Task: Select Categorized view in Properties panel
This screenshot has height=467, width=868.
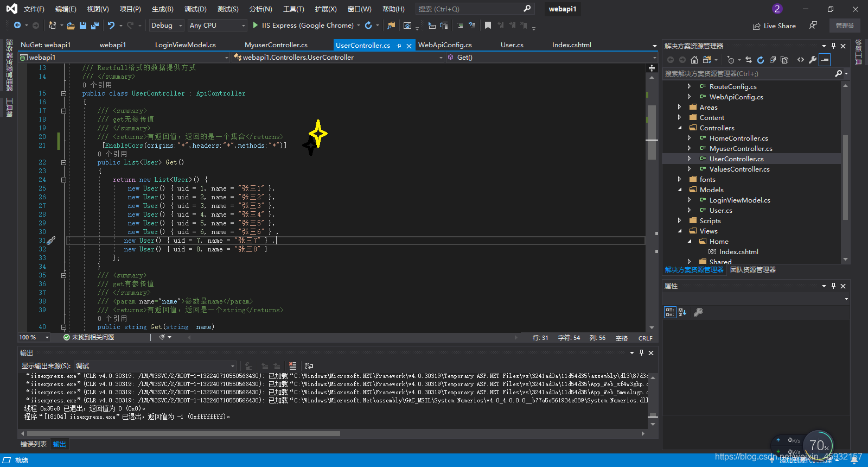Action: pyautogui.click(x=670, y=312)
